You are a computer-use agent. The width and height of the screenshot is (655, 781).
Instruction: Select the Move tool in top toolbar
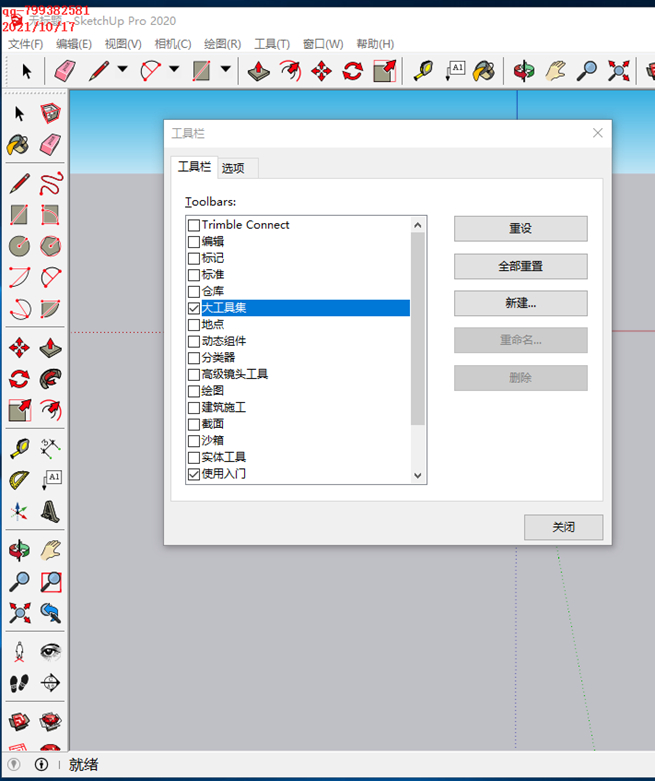pyautogui.click(x=322, y=71)
